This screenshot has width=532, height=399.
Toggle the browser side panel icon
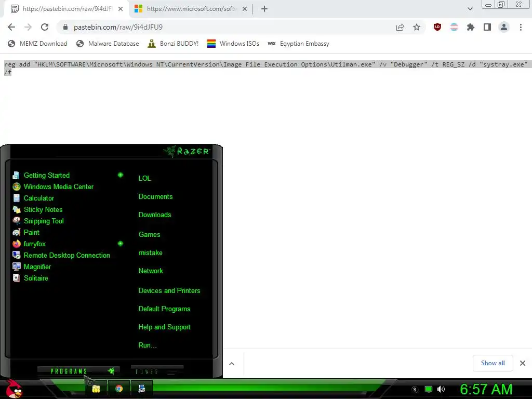[x=487, y=27]
